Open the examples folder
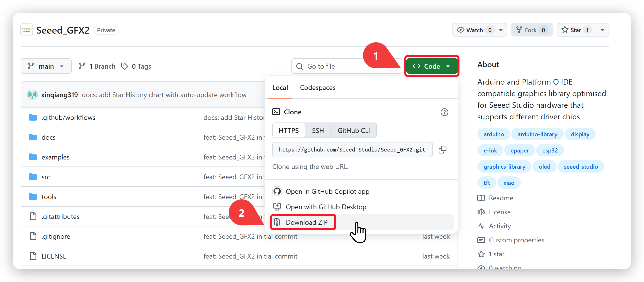This screenshot has width=644, height=282. coord(55,157)
